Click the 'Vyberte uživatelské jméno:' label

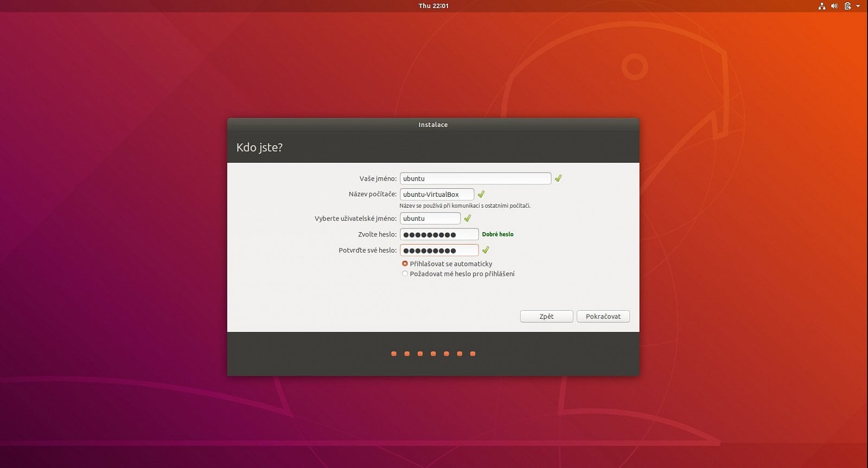pyautogui.click(x=355, y=219)
